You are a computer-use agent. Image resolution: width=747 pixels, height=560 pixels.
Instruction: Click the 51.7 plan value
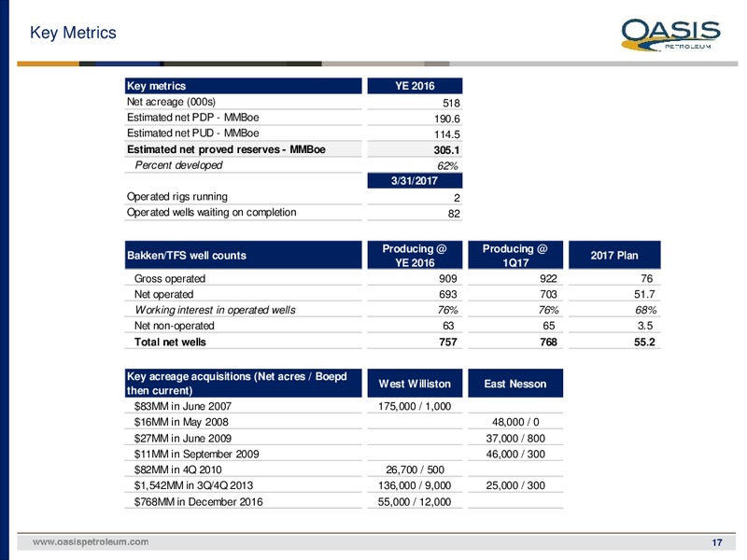point(644,294)
